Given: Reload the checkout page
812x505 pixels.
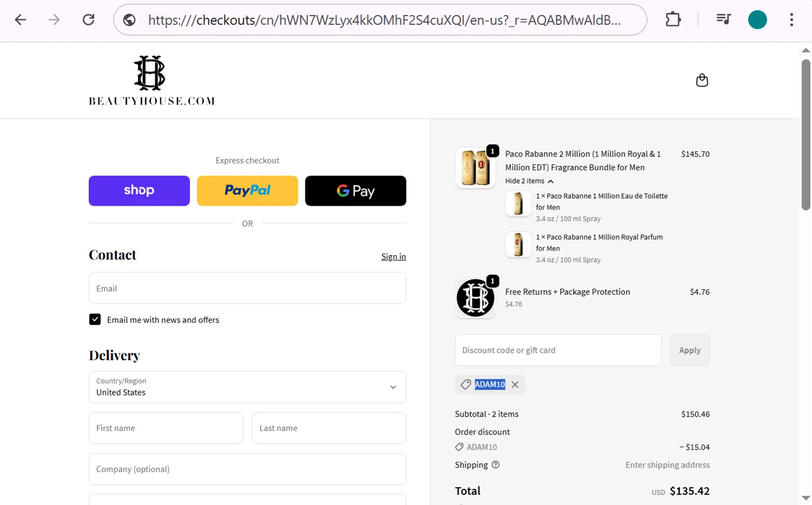Looking at the screenshot, I should click(x=88, y=20).
